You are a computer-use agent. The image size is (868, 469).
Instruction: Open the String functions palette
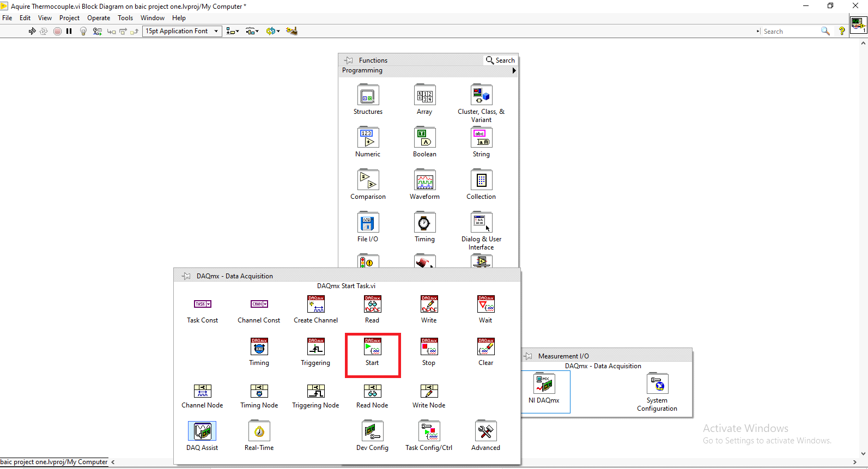click(x=481, y=138)
